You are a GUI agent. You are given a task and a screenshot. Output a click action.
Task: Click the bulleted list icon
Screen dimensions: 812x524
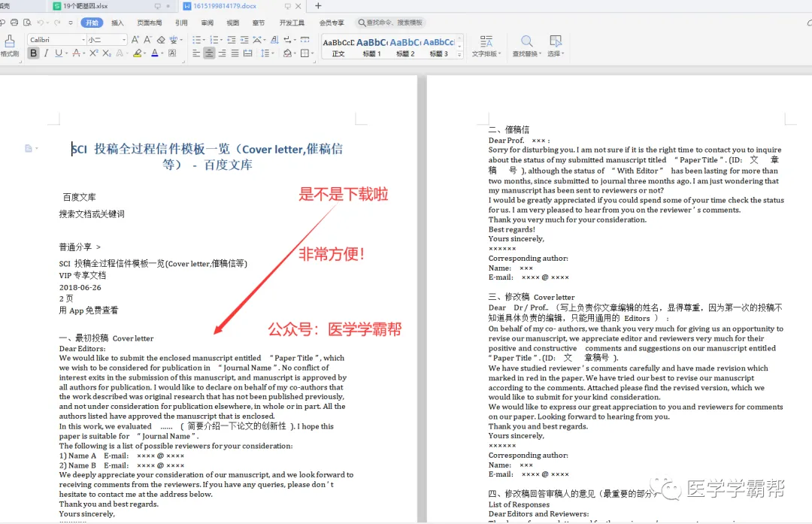(x=196, y=39)
